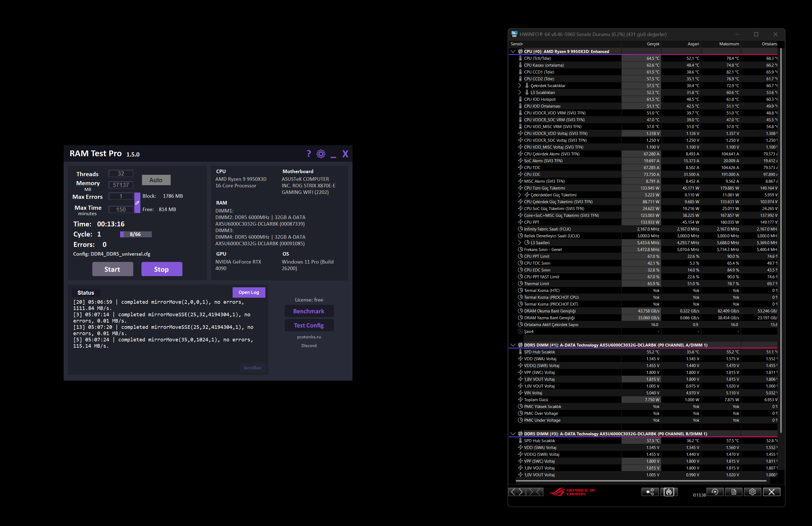
Task: Open RAM Test Pro help question mark
Action: [309, 153]
